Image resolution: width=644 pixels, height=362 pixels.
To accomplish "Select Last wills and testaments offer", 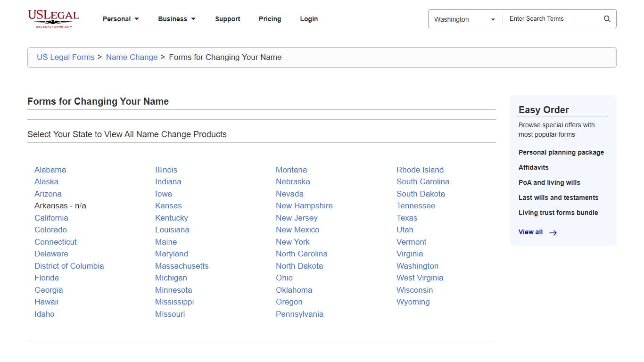I will [558, 197].
